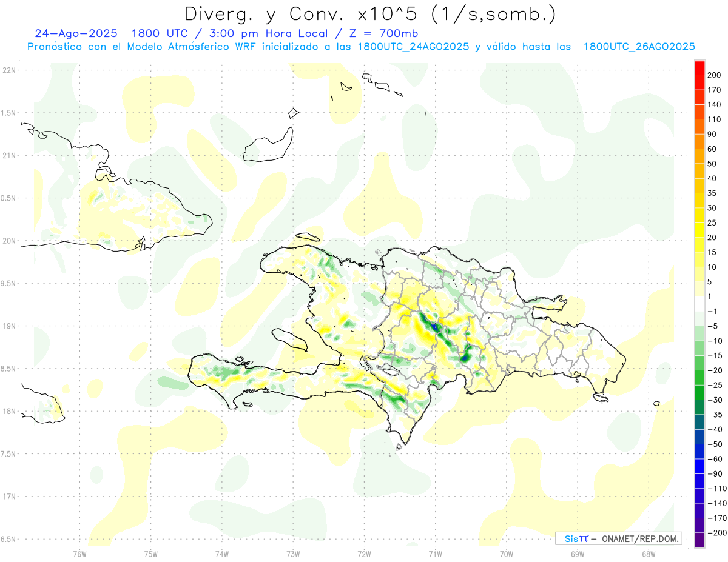Click the 18N latitude label
Image resolution: width=728 pixels, height=562 pixels.
(x=8, y=411)
